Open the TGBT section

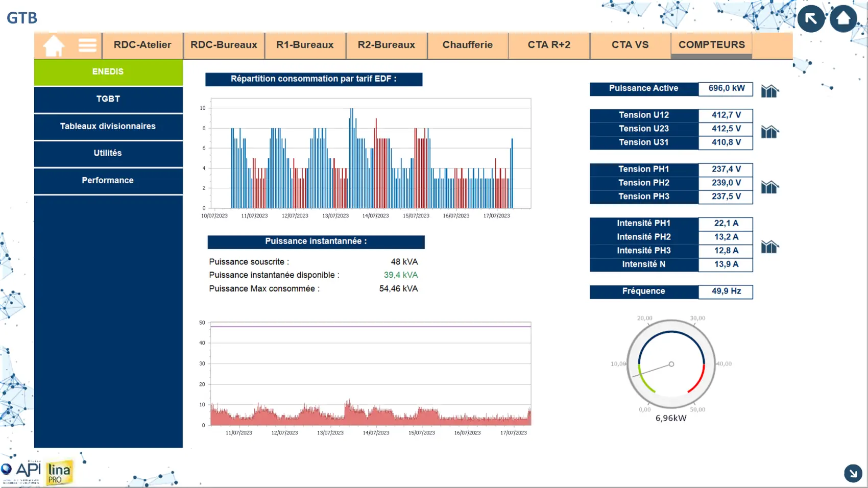[108, 99]
